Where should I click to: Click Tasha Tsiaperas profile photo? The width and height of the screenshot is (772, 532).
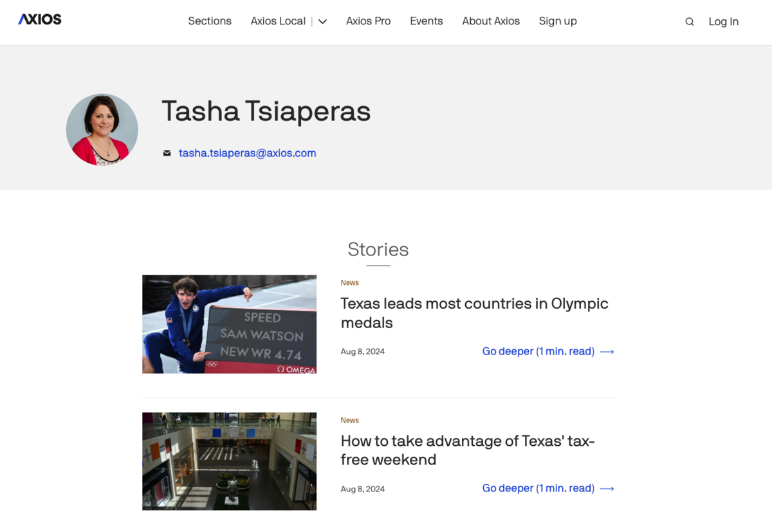[102, 129]
